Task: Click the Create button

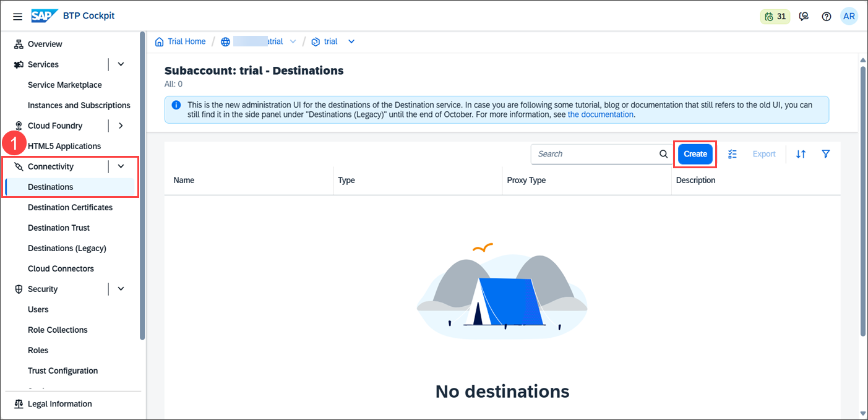Action: pyautogui.click(x=695, y=154)
